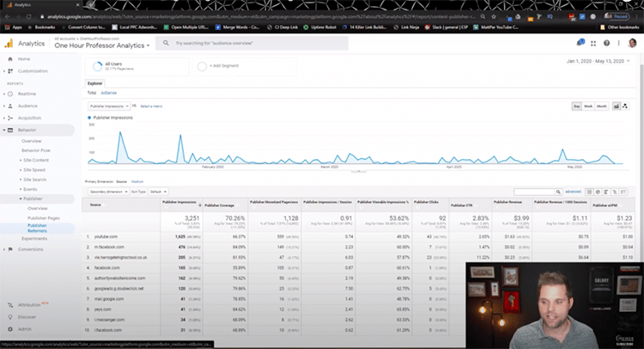The image size is (644, 349).
Task: Select the Month chart interval
Action: (x=602, y=105)
